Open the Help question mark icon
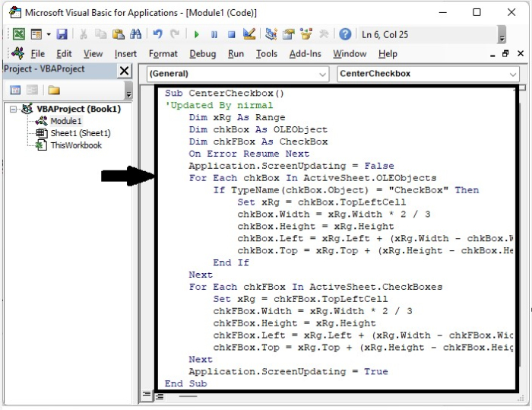This screenshot has width=532, height=410. pyautogui.click(x=345, y=34)
